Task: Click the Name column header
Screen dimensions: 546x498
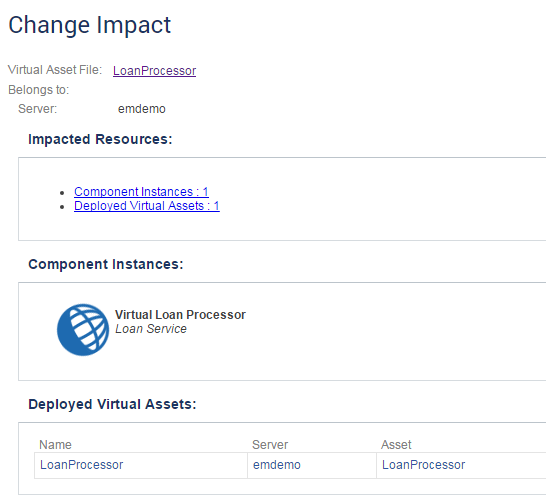Action: point(55,445)
